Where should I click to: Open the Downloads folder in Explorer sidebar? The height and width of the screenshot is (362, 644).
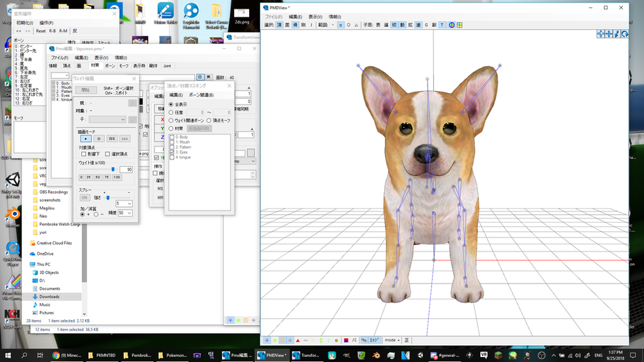(x=49, y=297)
